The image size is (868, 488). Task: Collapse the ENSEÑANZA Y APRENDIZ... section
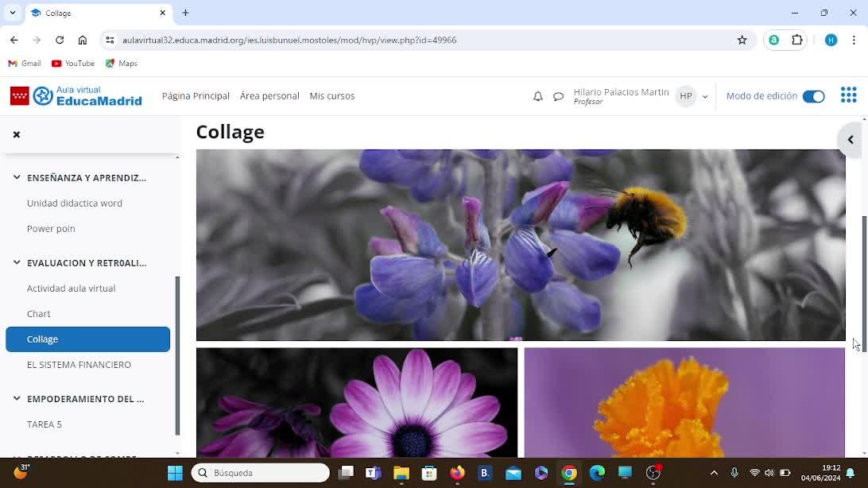17,177
